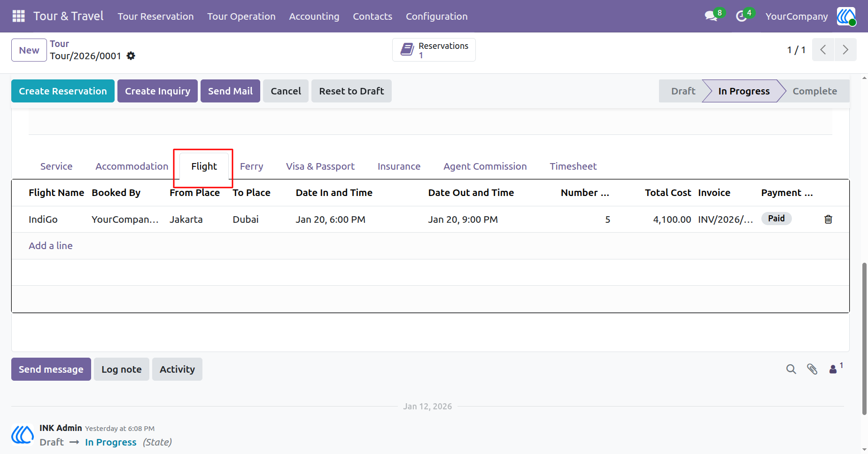Viewport: 868px width, 454px height.
Task: Set status to Complete in the statusbar
Action: pos(815,91)
